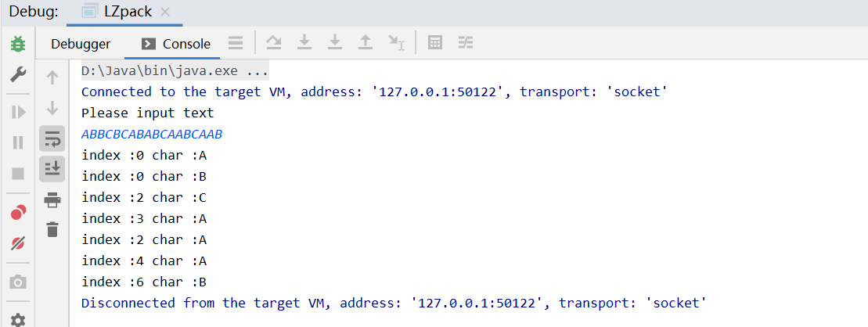
Task: Clear console with the trash icon
Action: click(52, 229)
